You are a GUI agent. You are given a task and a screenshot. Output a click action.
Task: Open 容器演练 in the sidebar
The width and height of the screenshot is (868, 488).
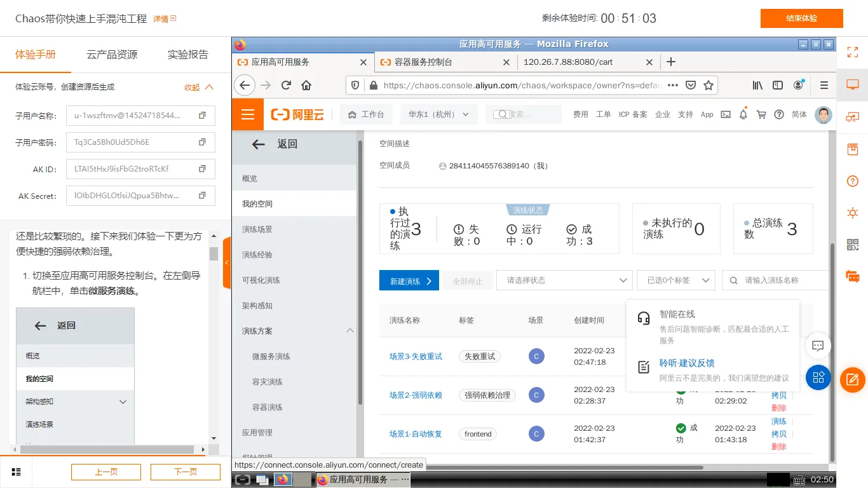[x=268, y=407]
